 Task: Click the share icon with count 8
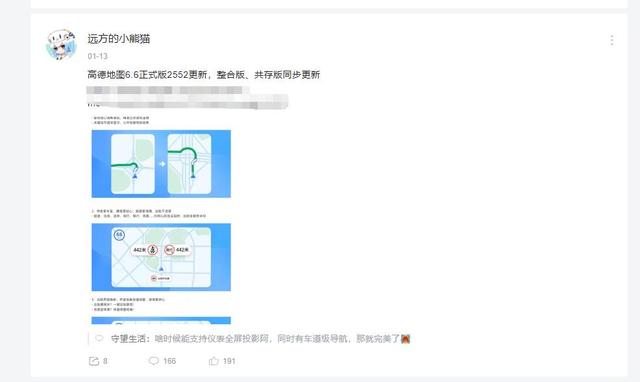pyautogui.click(x=94, y=361)
